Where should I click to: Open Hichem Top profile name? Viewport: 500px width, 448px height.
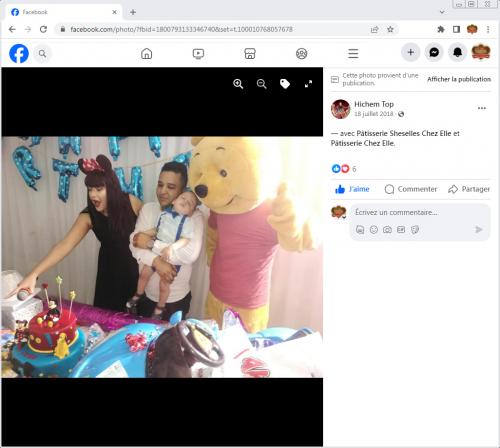point(374,104)
